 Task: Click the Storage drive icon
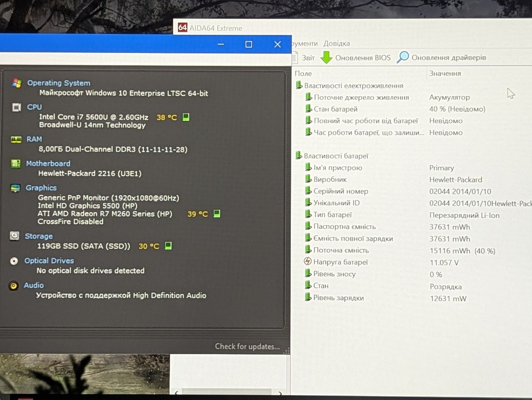tap(15, 236)
